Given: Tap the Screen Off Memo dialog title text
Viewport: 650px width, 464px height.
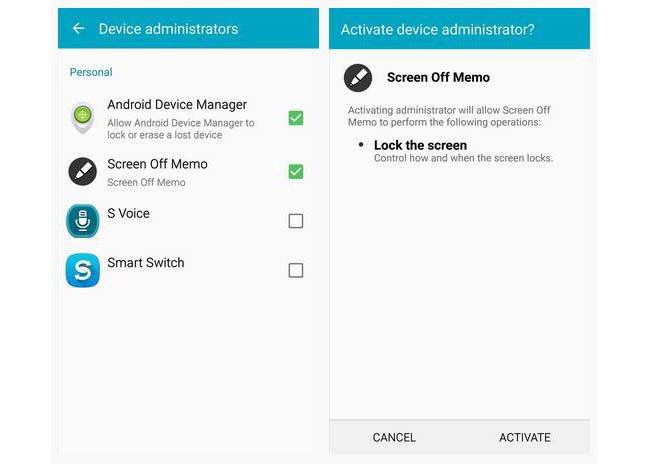Looking at the screenshot, I should pyautogui.click(x=439, y=78).
